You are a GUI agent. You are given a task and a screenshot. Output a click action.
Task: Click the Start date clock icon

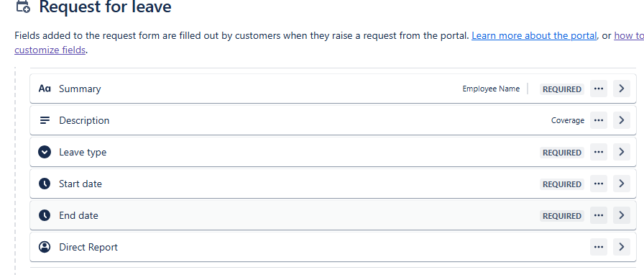pyautogui.click(x=45, y=184)
